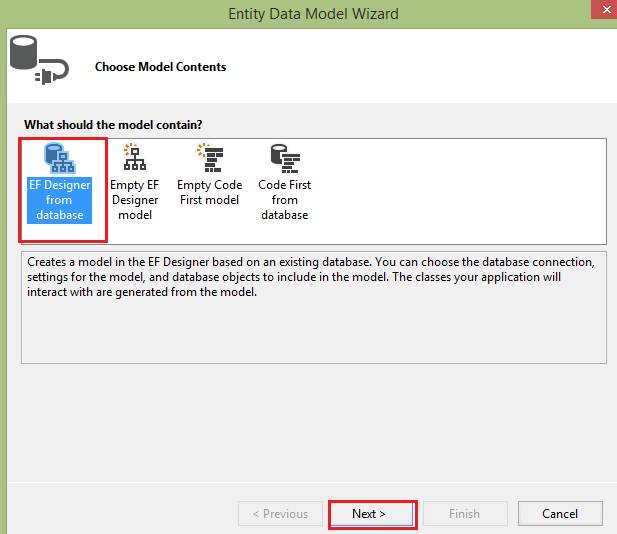Click the database plug wizard icon

pyautogui.click(x=39, y=59)
